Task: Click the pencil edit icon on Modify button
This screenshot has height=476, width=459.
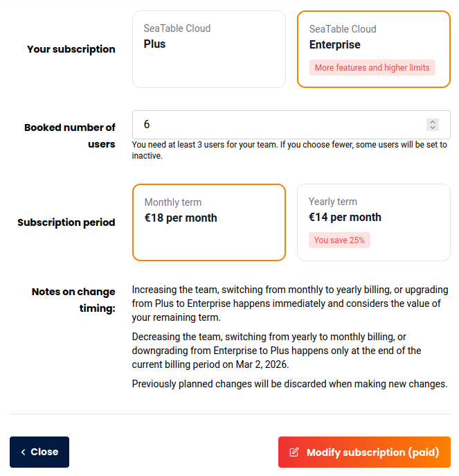Action: (x=294, y=452)
